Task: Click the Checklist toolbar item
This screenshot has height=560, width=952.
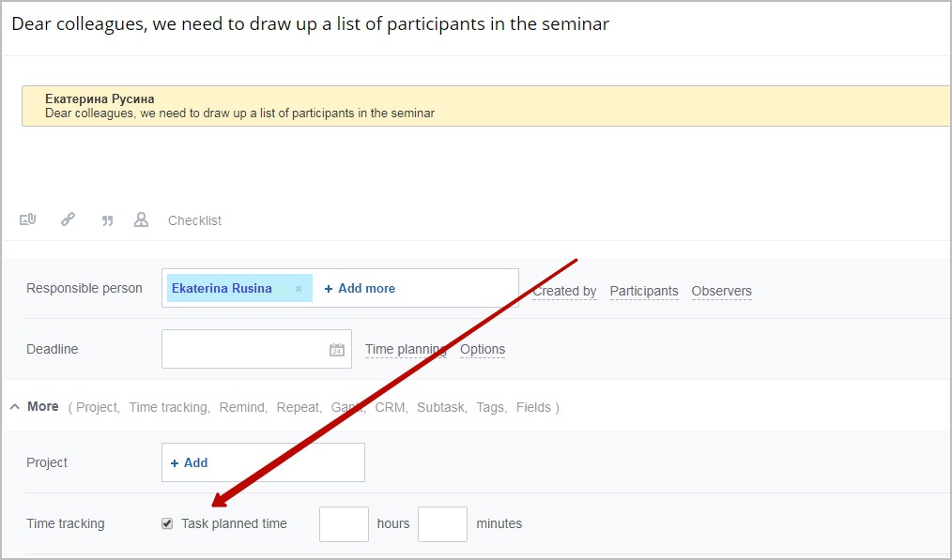Action: click(x=195, y=220)
